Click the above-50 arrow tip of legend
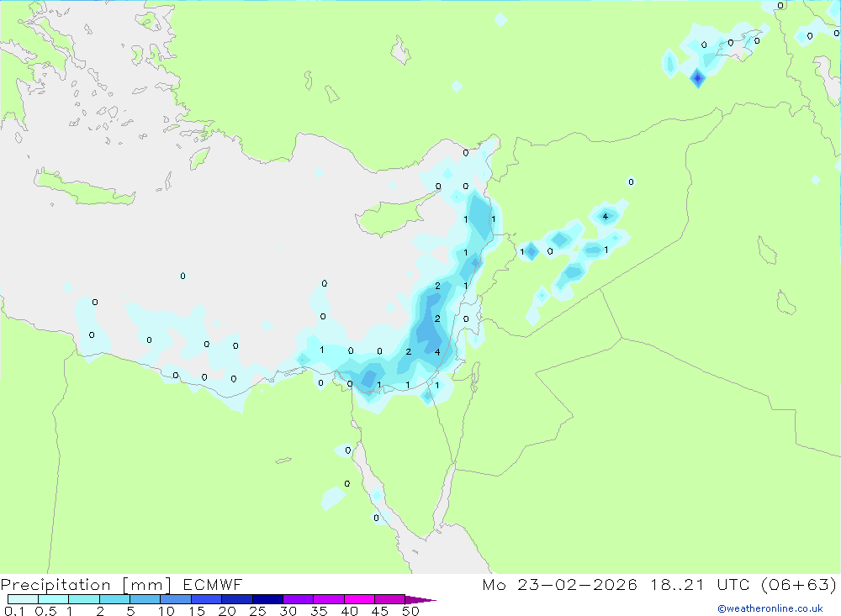Screen dimensions: 841x616 coord(420,599)
